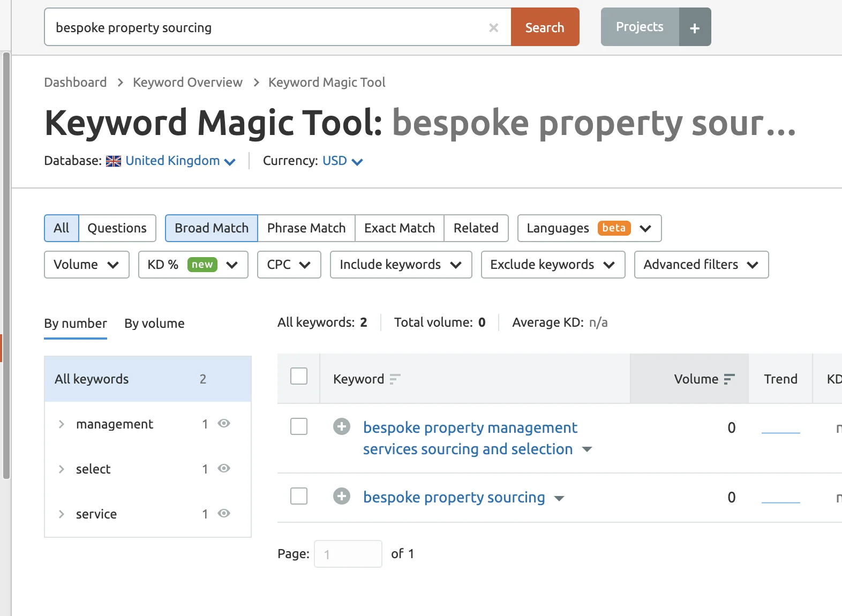
Task: Open the Keyword Overview breadcrumb
Action: coord(187,82)
